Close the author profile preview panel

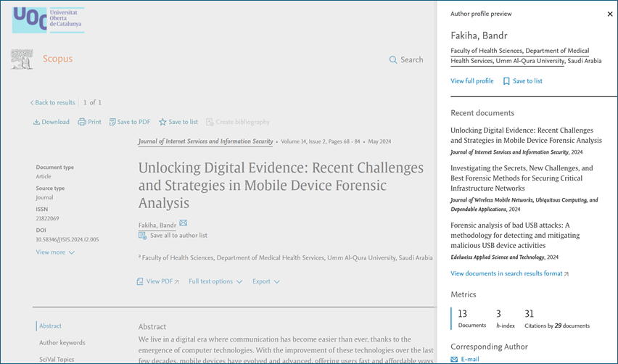pos(609,14)
